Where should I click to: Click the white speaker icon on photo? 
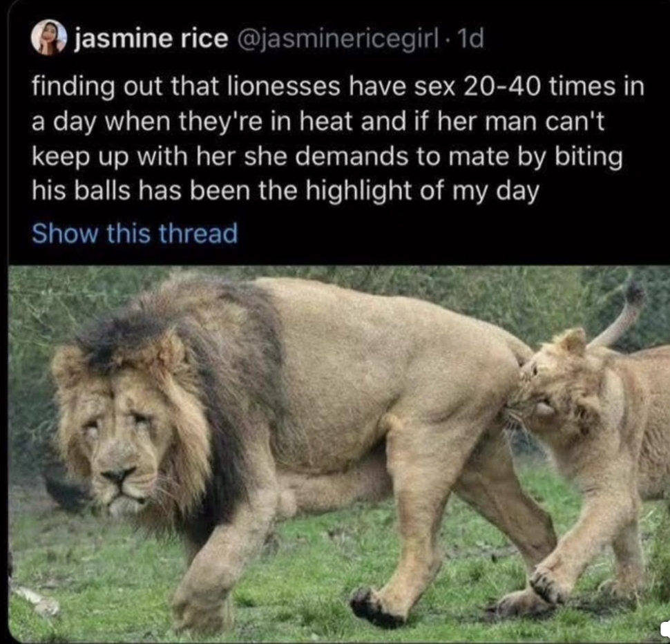(x=665, y=629)
